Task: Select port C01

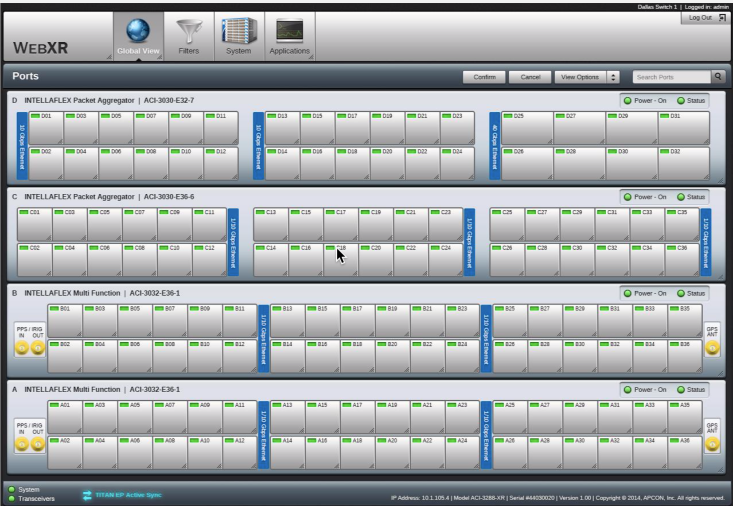Action: pos(35,224)
